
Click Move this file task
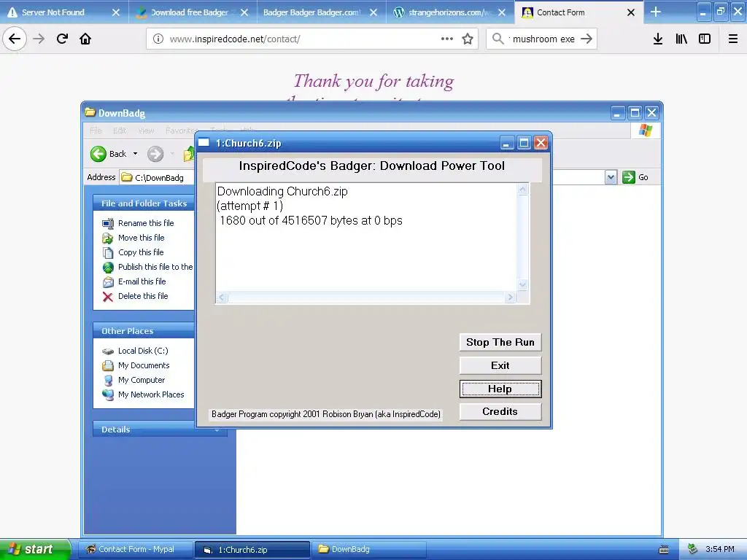(x=141, y=238)
